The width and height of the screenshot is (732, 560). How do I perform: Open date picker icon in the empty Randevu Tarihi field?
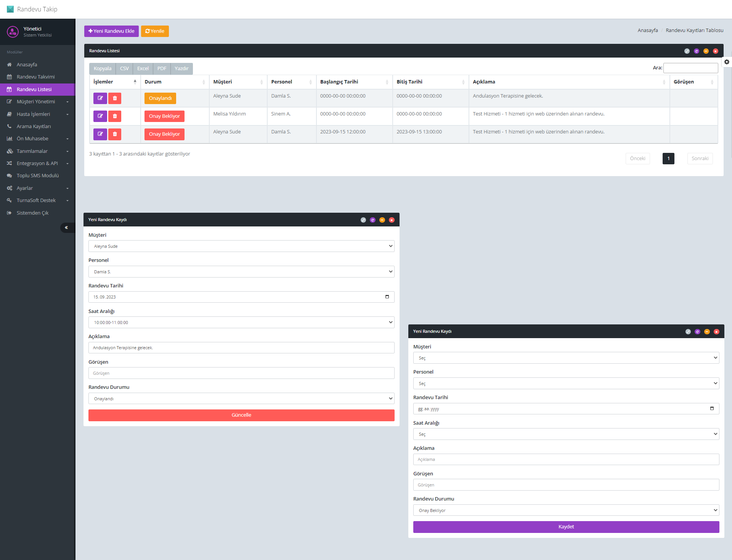click(712, 409)
